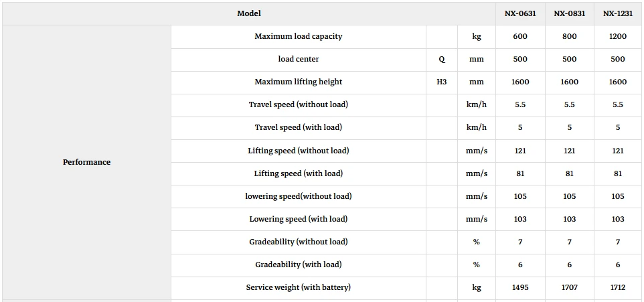The height and width of the screenshot is (302, 644).
Task: Select the Model header cell
Action: (x=249, y=13)
